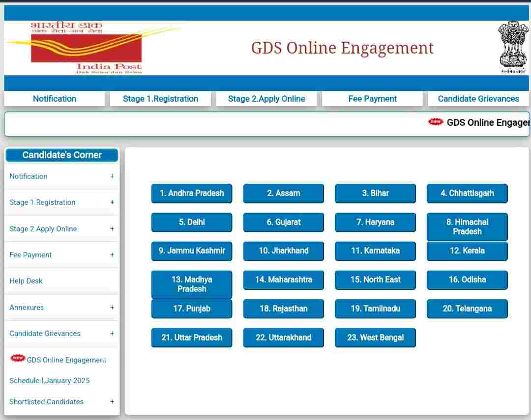Pick 12. Kerala button

coord(467,251)
